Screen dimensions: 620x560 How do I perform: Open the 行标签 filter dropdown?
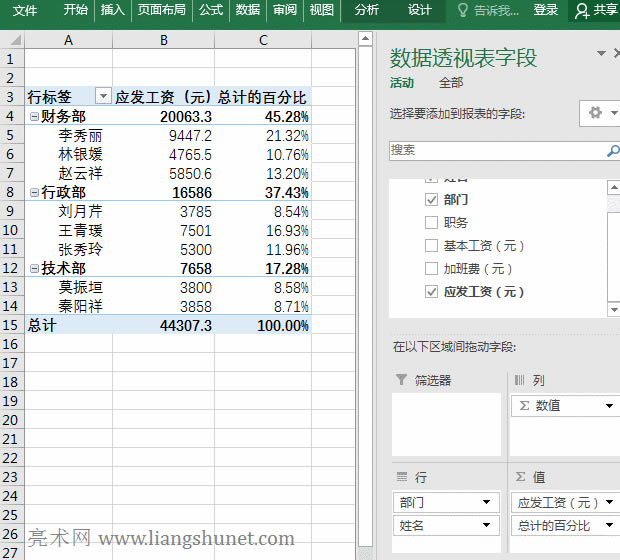point(102,97)
